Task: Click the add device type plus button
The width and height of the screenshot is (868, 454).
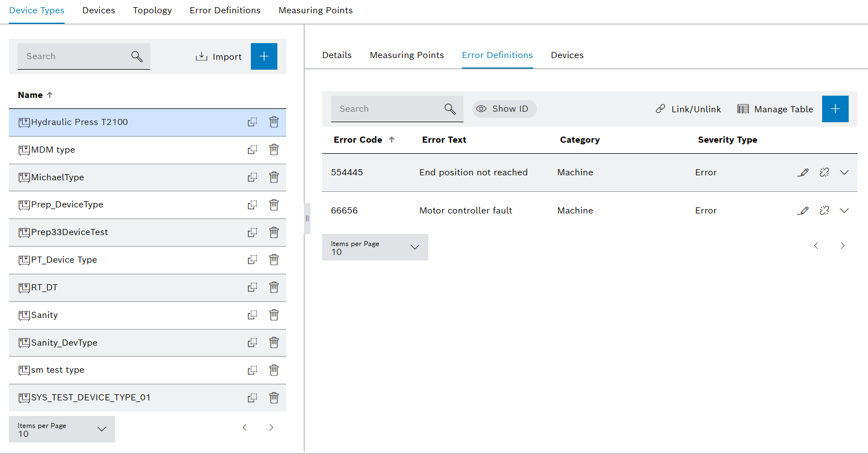Action: click(264, 56)
